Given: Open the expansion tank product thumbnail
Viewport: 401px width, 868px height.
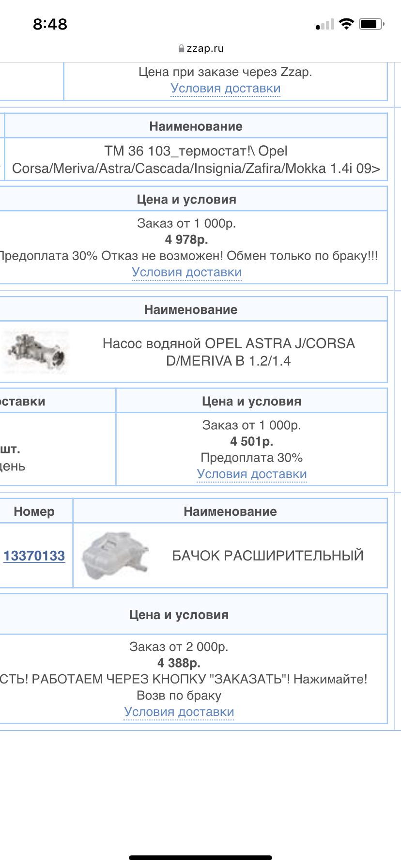Looking at the screenshot, I should 115,556.
